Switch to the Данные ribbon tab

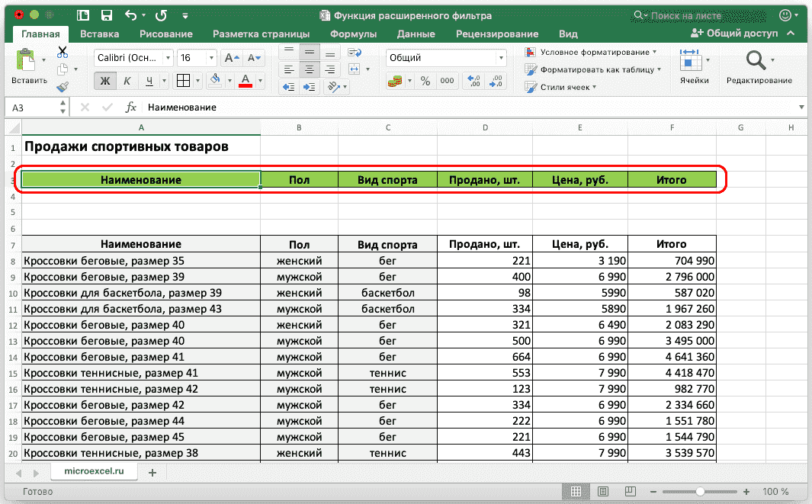pyautogui.click(x=416, y=34)
